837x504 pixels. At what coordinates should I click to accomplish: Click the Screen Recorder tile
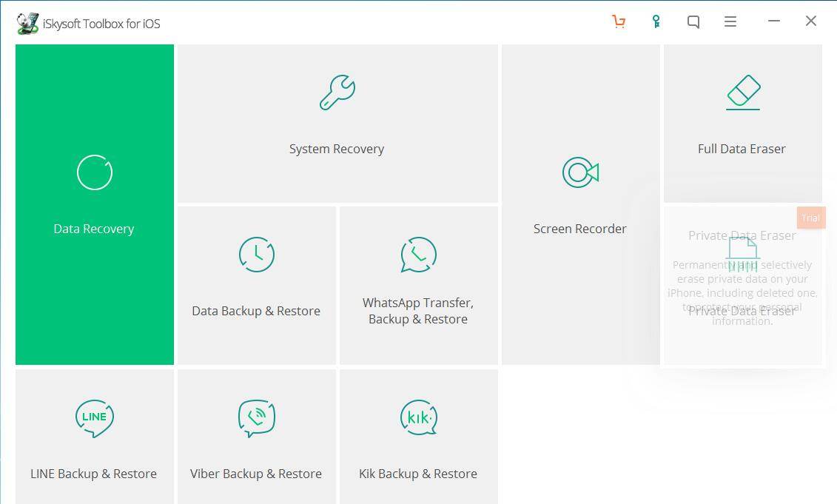point(580,204)
